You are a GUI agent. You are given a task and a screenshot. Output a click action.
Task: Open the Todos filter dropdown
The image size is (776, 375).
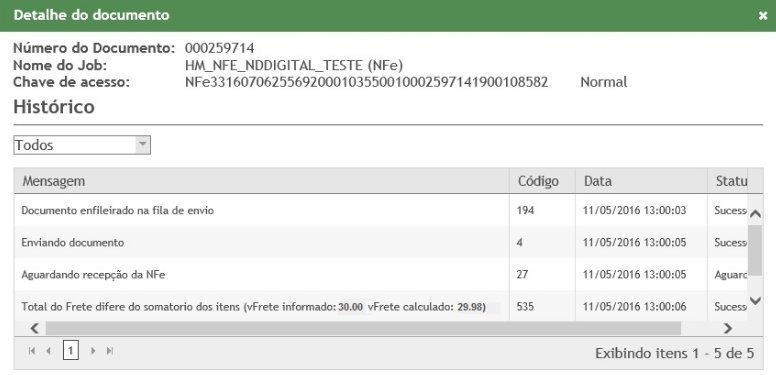pyautogui.click(x=82, y=145)
